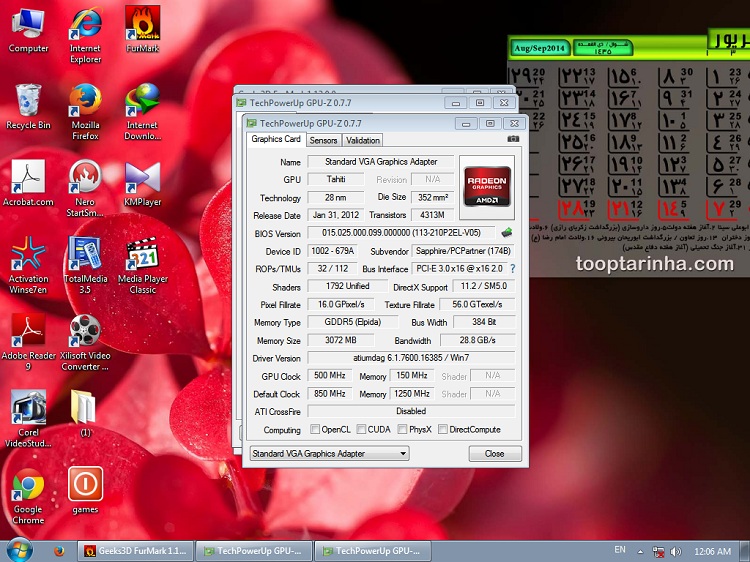Launch Media Player Classic shortcut
This screenshot has height=562, width=750.
tap(143, 265)
